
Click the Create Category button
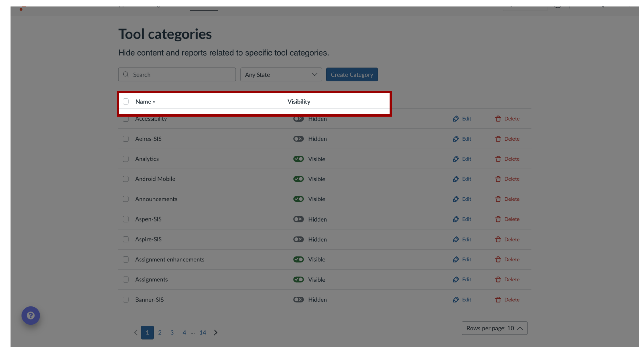352,75
